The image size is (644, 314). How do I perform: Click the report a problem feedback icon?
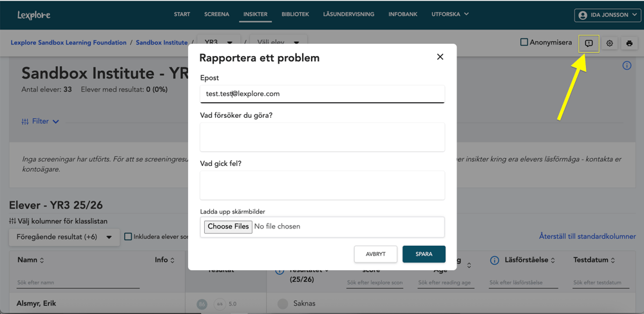pyautogui.click(x=589, y=43)
